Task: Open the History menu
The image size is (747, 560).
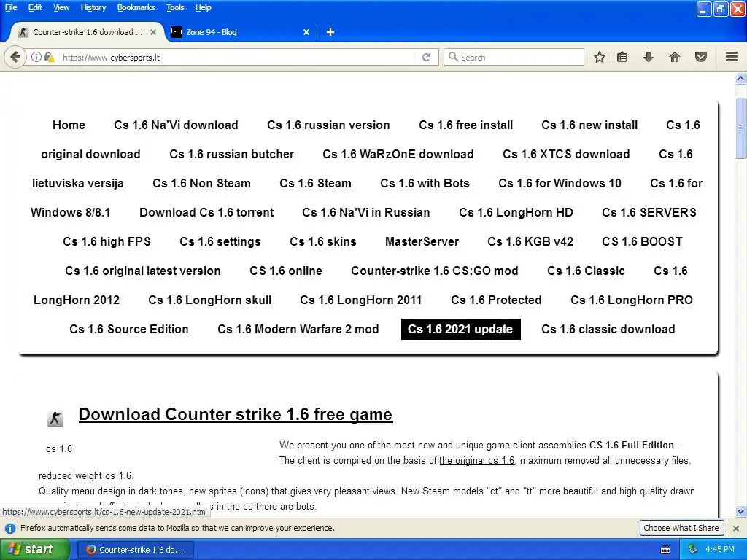Action: pos(93,7)
